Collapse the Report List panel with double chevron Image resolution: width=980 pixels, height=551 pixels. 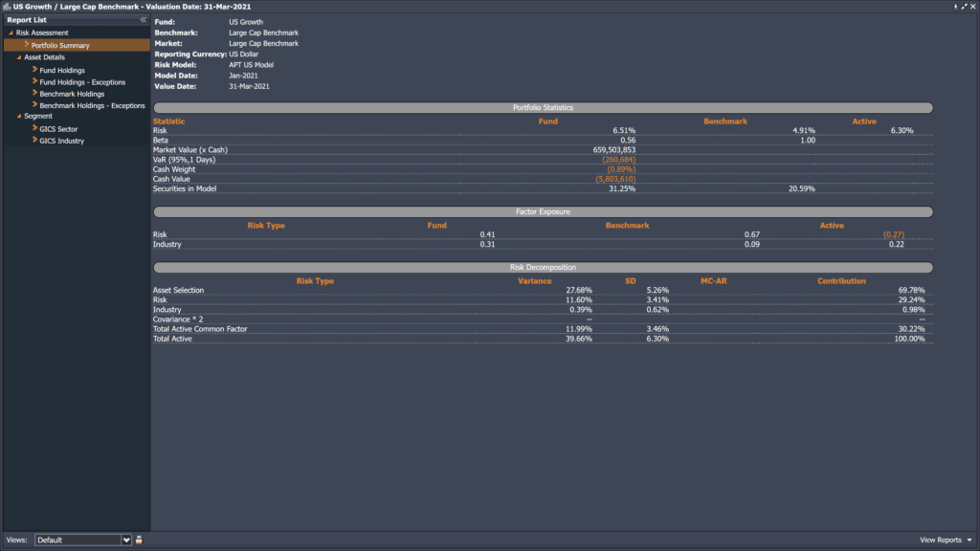[x=143, y=19]
